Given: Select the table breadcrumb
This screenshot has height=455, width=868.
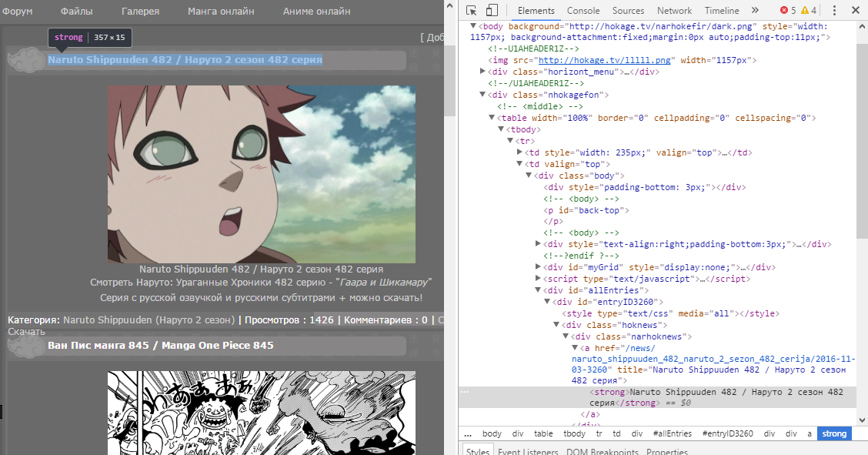Looking at the screenshot, I should click(x=543, y=433).
